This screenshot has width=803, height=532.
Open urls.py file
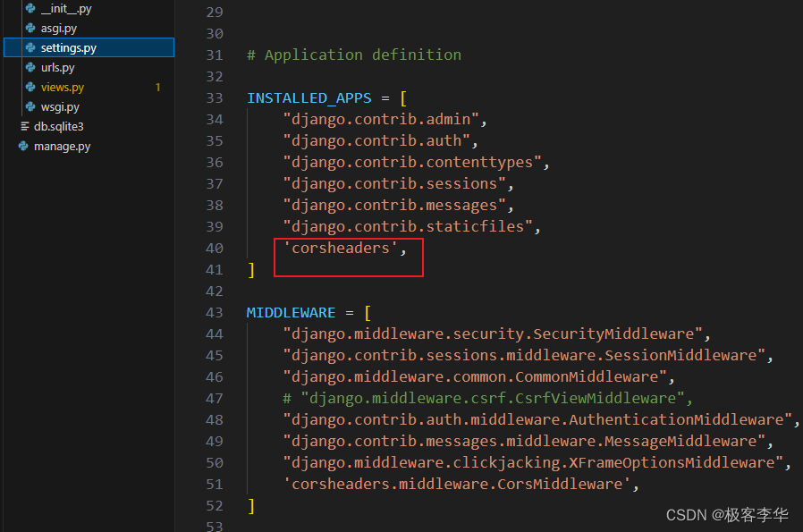click(x=57, y=67)
